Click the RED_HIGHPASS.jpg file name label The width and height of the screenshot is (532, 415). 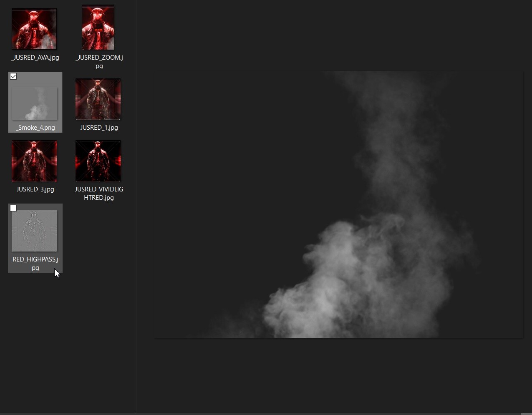point(35,264)
